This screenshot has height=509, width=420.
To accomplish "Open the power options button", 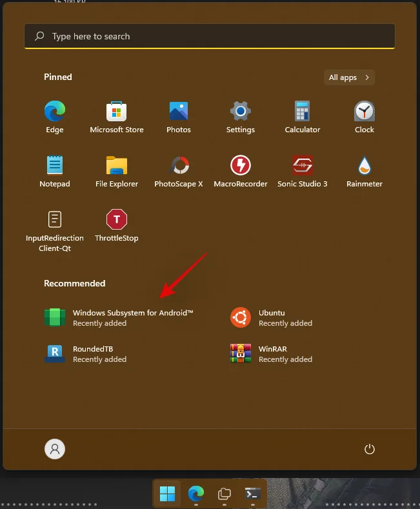I will tap(370, 449).
